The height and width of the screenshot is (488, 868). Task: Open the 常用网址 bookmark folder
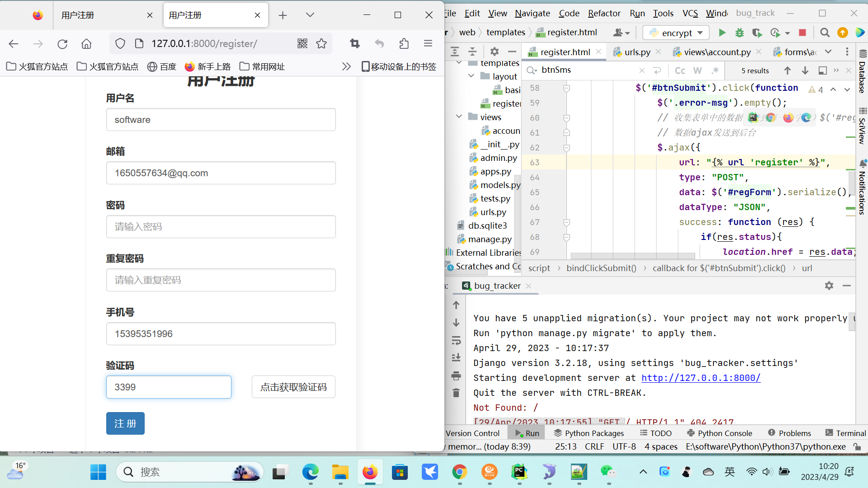262,66
